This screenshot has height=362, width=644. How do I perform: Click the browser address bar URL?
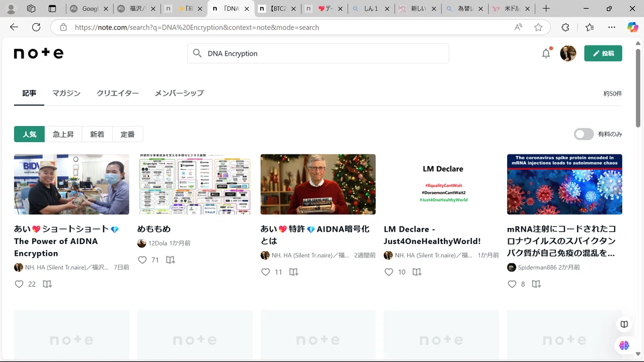(197, 27)
